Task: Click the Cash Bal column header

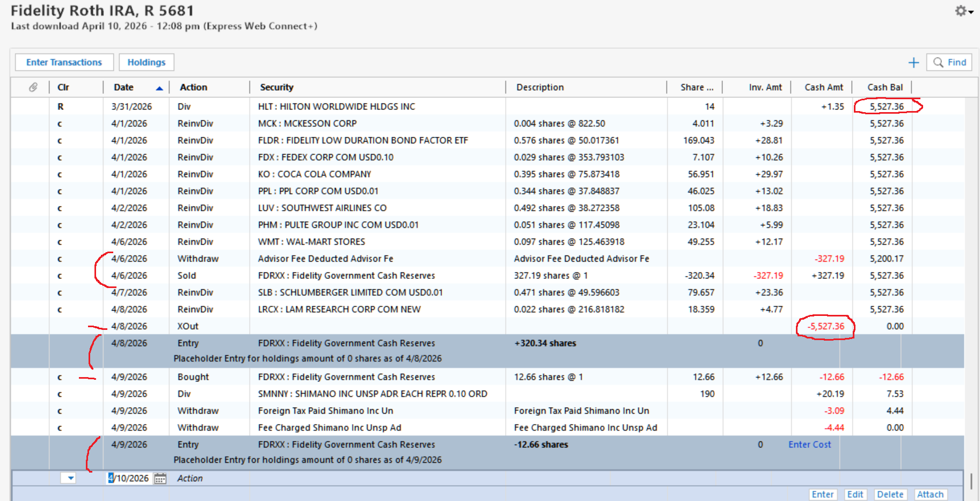Action: [885, 87]
